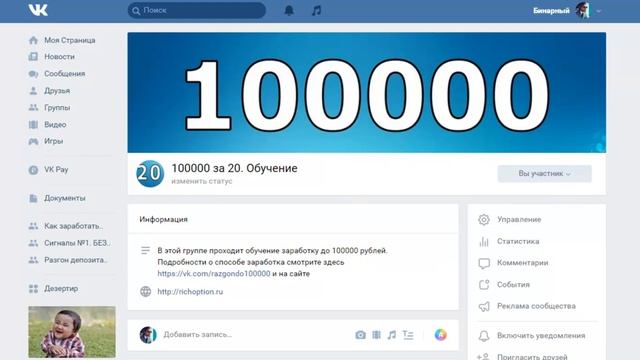The width and height of the screenshot is (640, 360).
Task: Open article editor text icon
Action: [408, 335]
